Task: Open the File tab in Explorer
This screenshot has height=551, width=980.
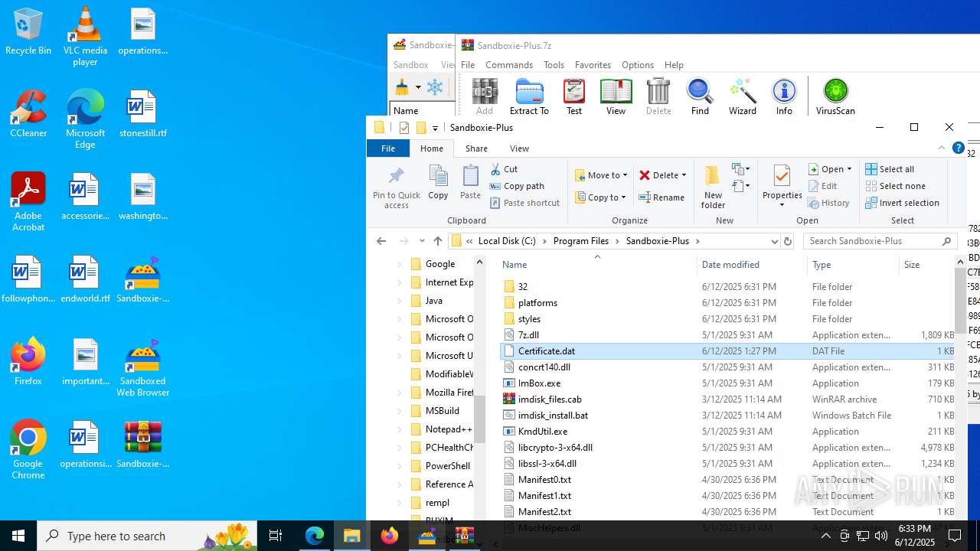Action: 388,148
